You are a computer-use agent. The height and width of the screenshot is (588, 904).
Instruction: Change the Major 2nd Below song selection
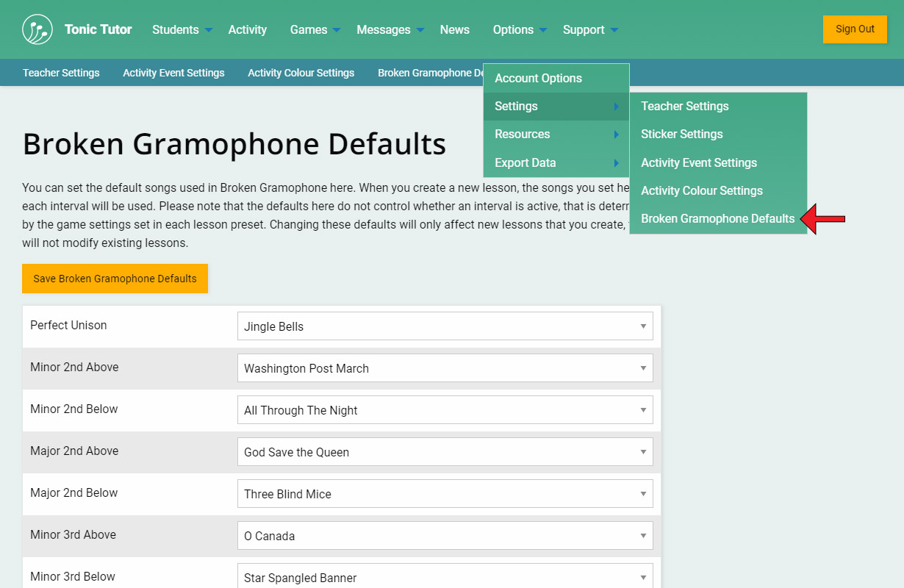coord(445,494)
